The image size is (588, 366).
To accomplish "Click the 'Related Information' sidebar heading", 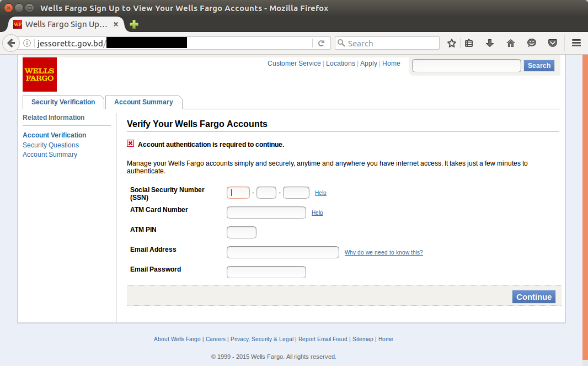I will pyautogui.click(x=54, y=118).
